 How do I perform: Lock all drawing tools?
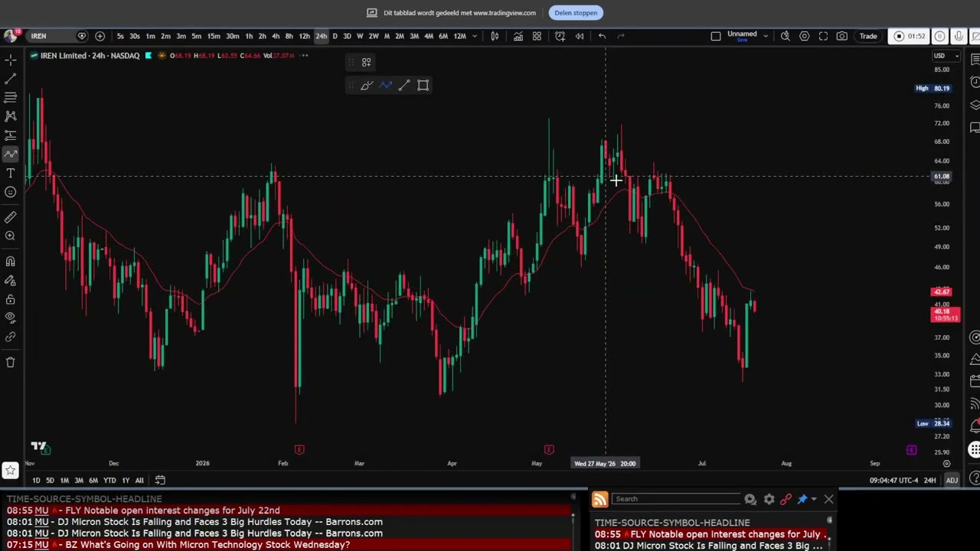[x=11, y=299]
